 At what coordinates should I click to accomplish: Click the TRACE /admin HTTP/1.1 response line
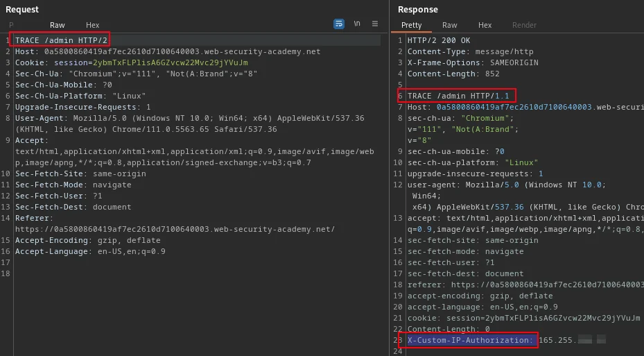(458, 96)
